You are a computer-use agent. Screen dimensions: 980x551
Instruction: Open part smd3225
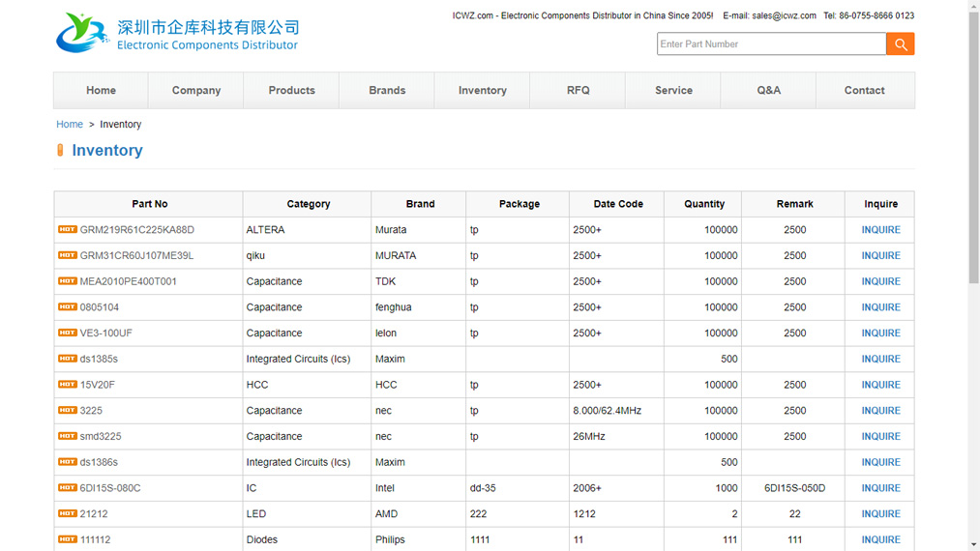coord(101,436)
